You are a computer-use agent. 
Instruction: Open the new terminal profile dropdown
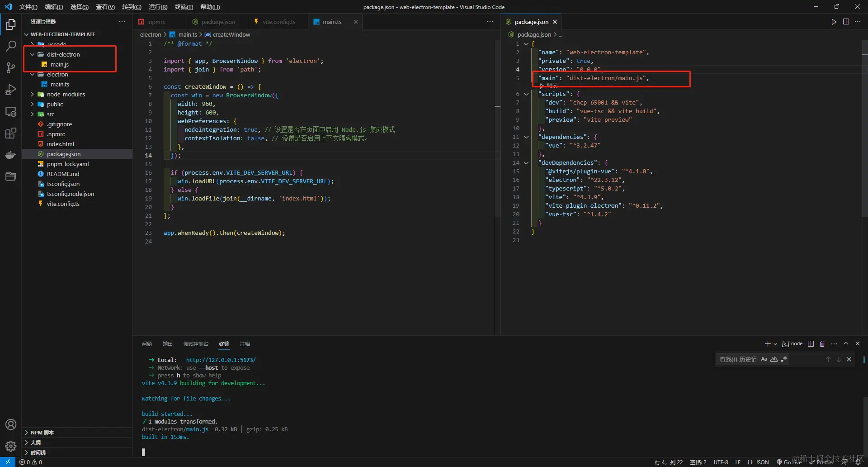pos(775,344)
